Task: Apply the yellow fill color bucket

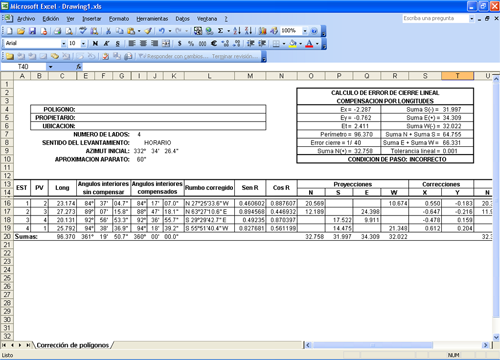Action: point(293,43)
